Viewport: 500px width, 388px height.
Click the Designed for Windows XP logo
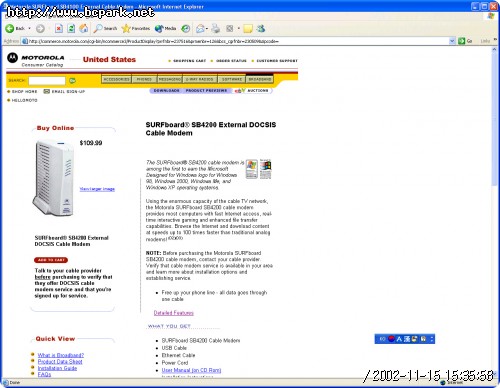[x=252, y=169]
